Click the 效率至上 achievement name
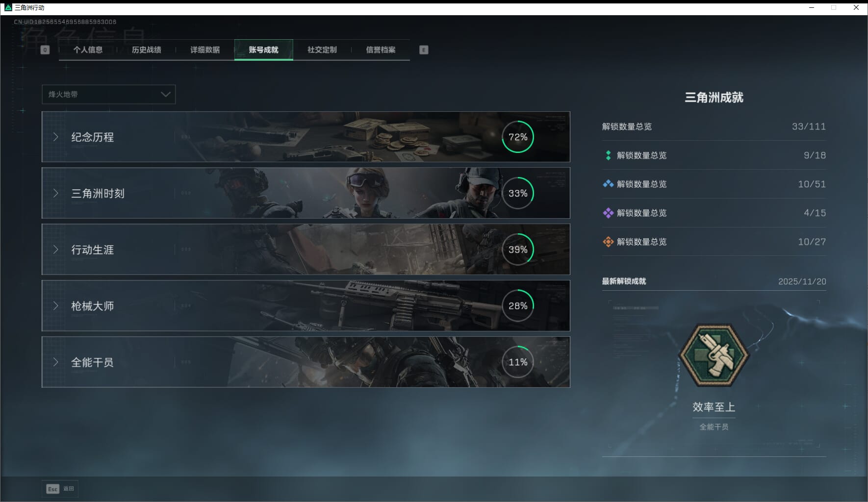This screenshot has width=868, height=502. click(x=714, y=407)
